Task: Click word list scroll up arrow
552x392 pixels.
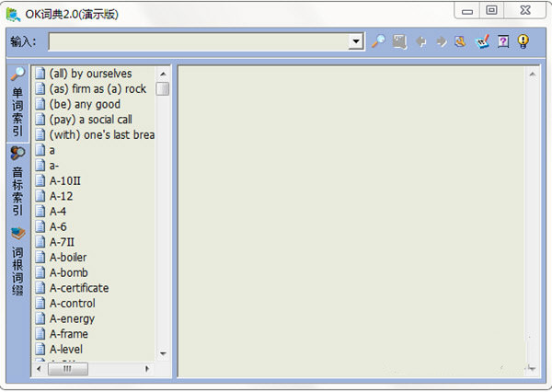Action: [x=163, y=74]
